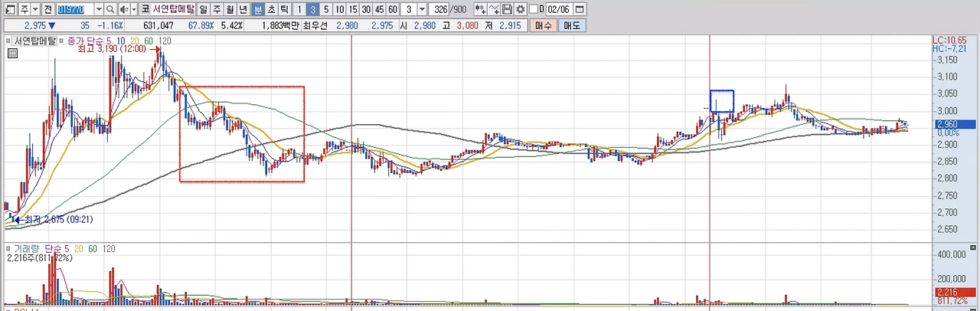Click the stock code field 019770

(x=75, y=9)
